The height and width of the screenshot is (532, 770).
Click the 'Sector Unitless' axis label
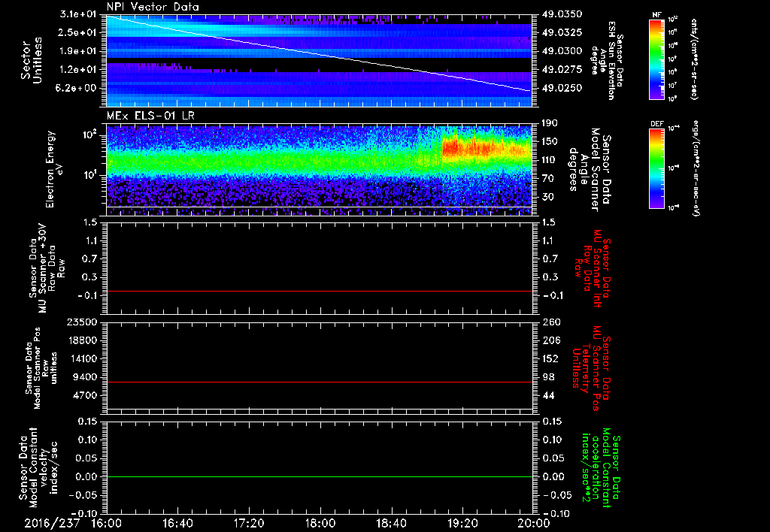pos(32,60)
